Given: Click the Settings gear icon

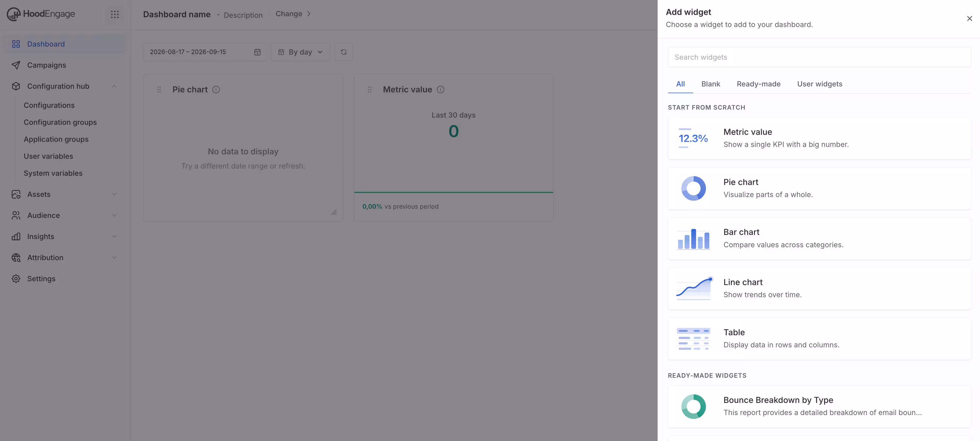Looking at the screenshot, I should pyautogui.click(x=16, y=279).
